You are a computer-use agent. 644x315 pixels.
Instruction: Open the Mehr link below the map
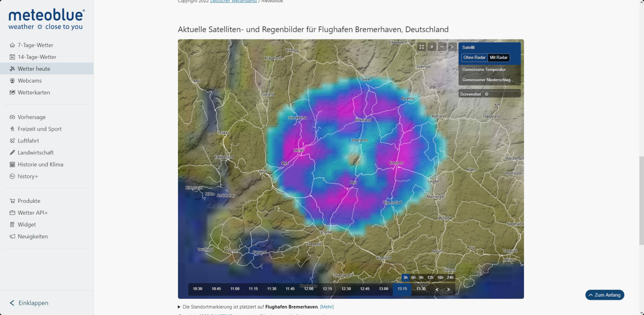coord(327,307)
